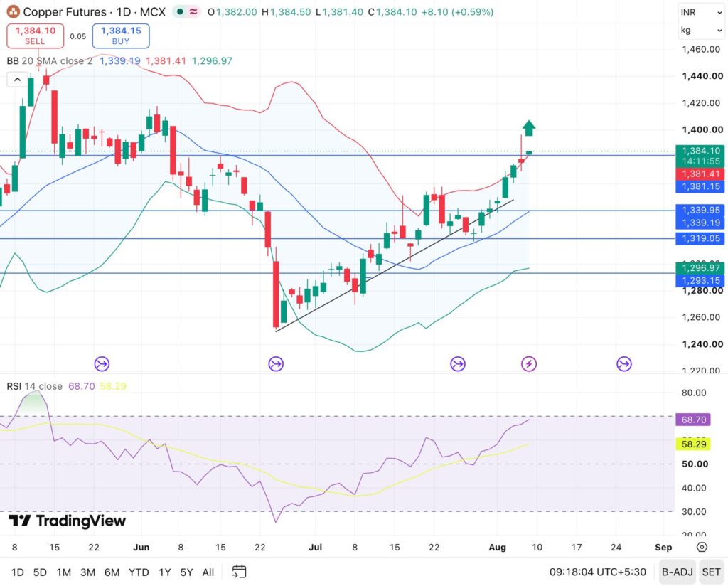Click the 1,339.19 axis price label
728x586 pixels.
tap(700, 223)
